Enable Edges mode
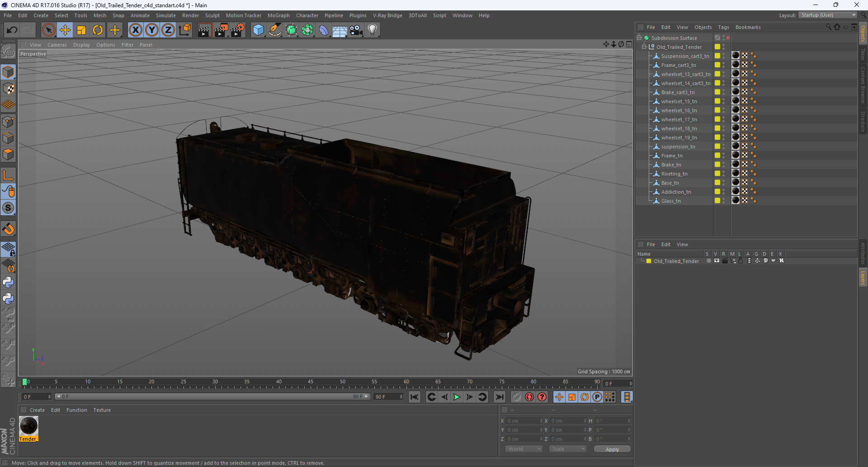 tap(8, 138)
